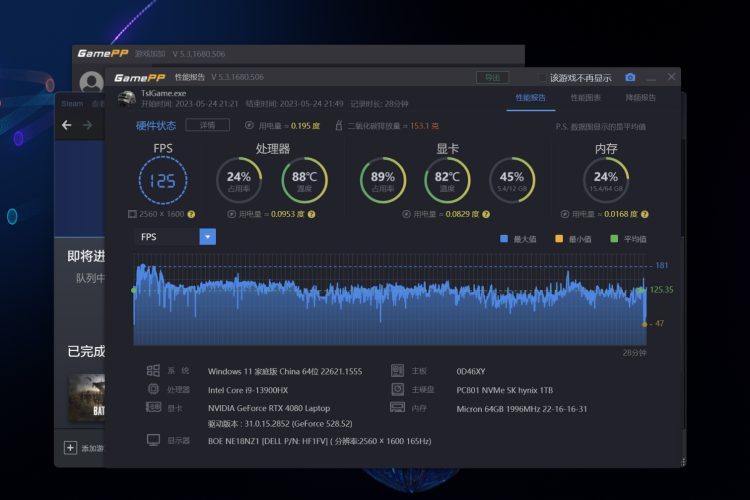The width and height of the screenshot is (750, 500).
Task: Click the screenshot camera icon
Action: pyautogui.click(x=630, y=77)
